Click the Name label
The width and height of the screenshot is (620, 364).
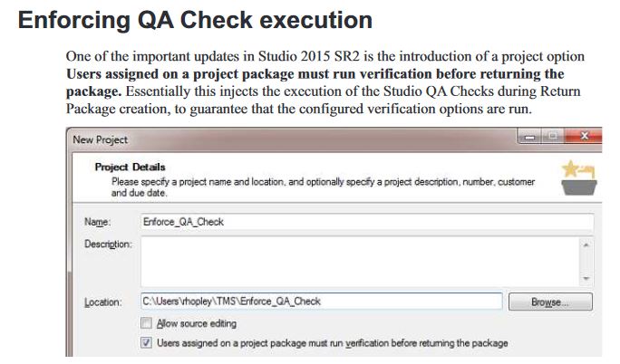point(98,222)
